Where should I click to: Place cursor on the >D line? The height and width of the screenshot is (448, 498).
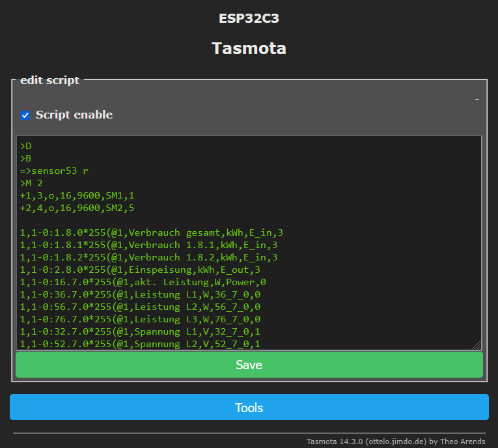[26, 146]
